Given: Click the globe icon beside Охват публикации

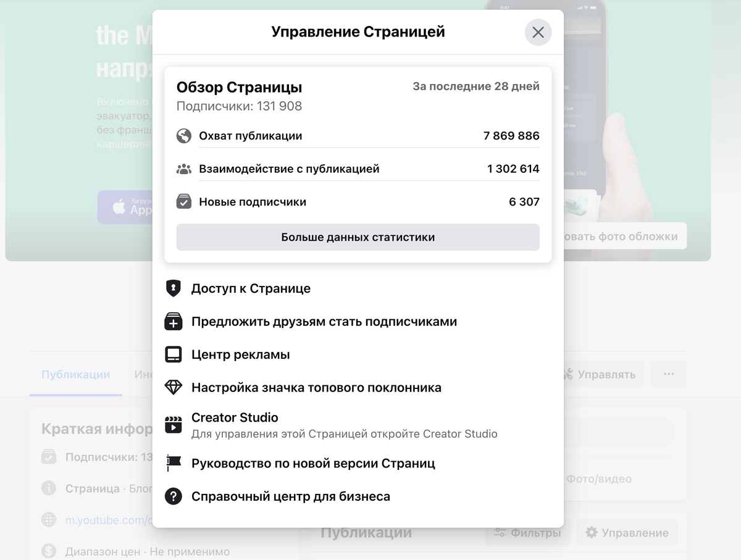Looking at the screenshot, I should [x=184, y=136].
